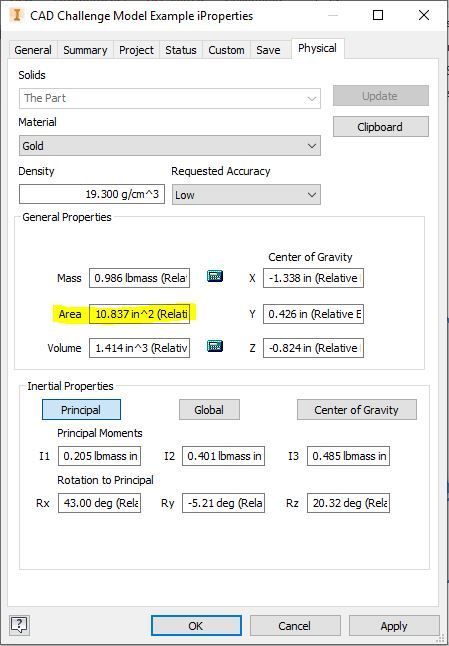449x646 pixels.
Task: Click the Center of Gravity Z field
Action: [313, 348]
